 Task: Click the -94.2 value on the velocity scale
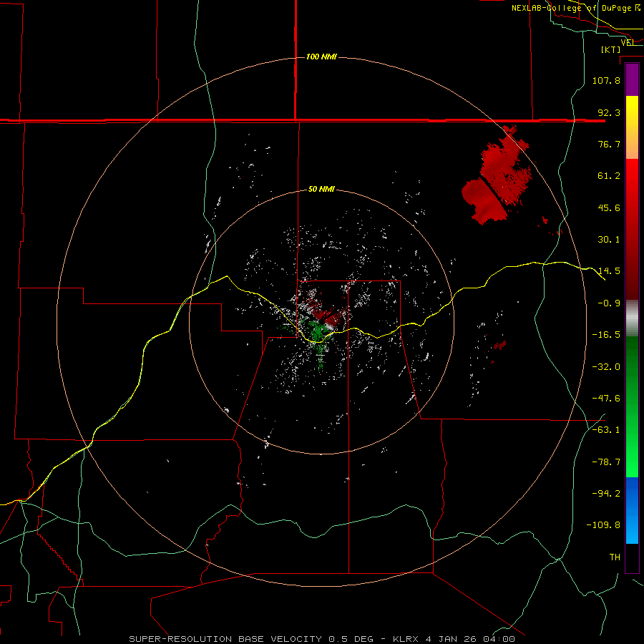606,494
